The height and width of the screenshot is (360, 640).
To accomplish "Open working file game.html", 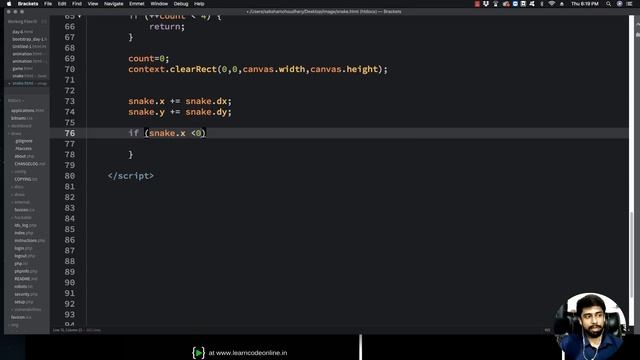I will 22,69.
